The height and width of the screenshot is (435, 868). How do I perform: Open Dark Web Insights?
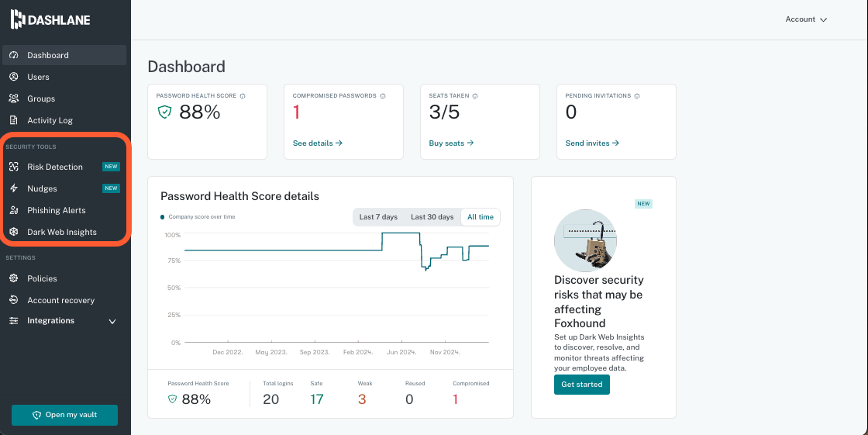[64, 232]
